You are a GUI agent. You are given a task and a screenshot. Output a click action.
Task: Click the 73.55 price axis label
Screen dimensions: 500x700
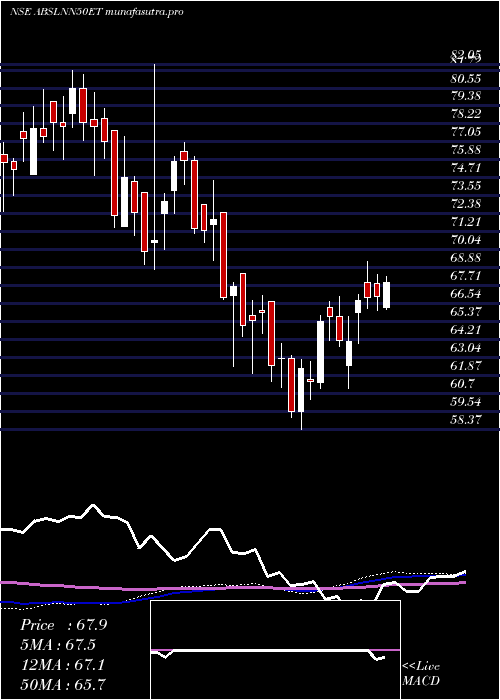tap(466, 186)
